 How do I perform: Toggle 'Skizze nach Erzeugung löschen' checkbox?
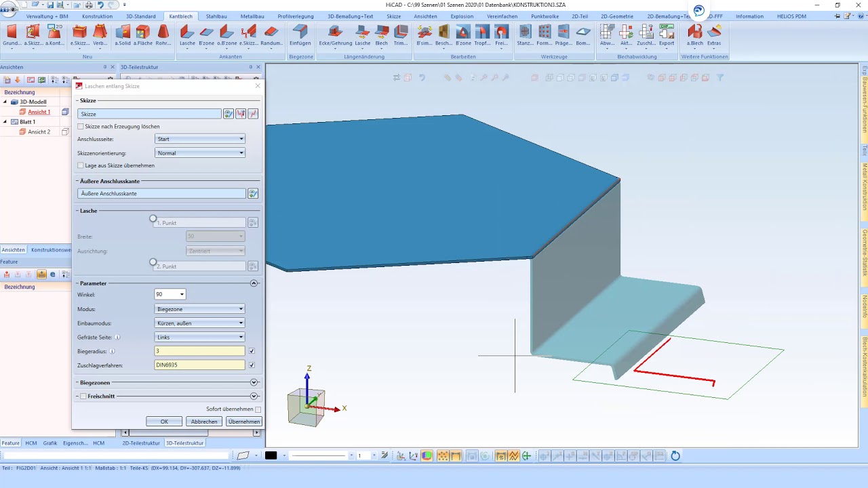tap(81, 127)
